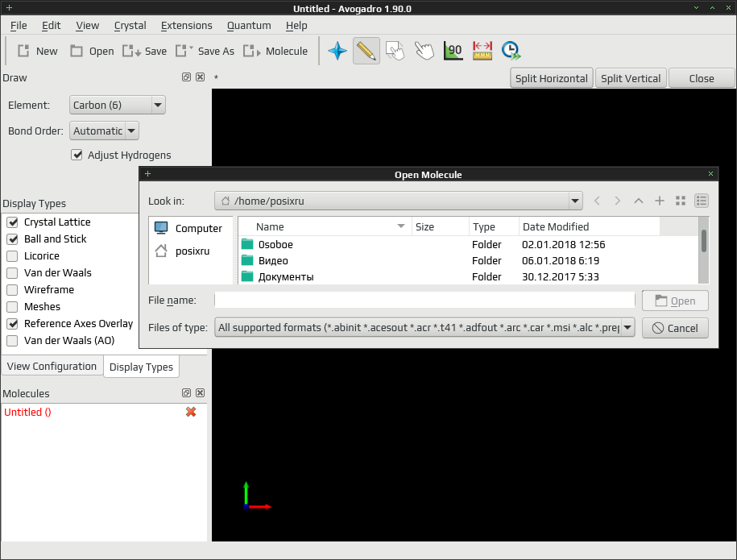
Task: Go forward in Open Molecule dialog
Action: tap(618, 201)
